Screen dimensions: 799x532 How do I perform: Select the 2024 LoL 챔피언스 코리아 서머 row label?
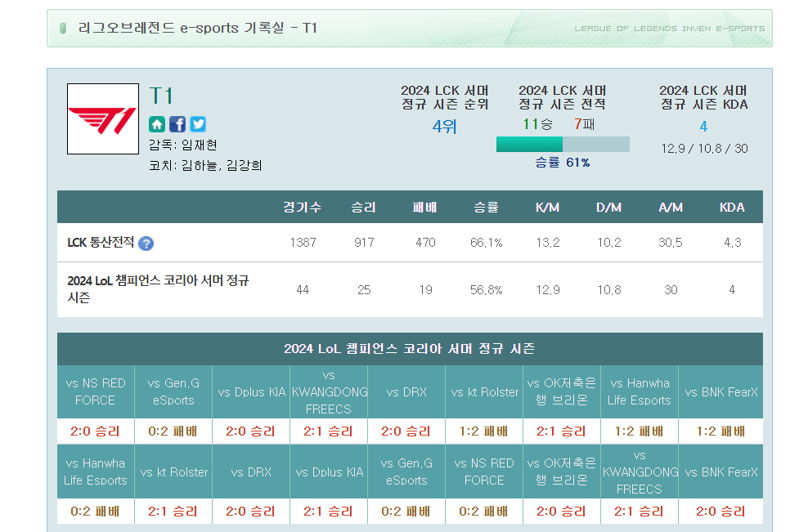point(158,289)
